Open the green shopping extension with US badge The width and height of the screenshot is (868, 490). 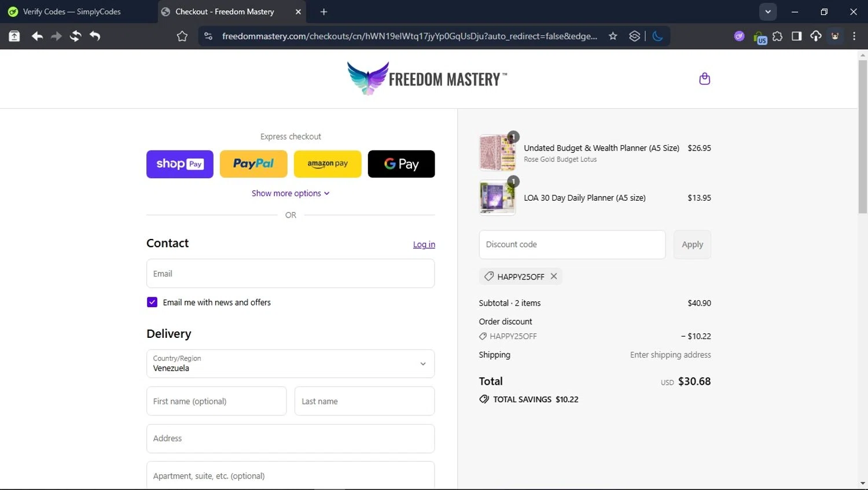760,38
